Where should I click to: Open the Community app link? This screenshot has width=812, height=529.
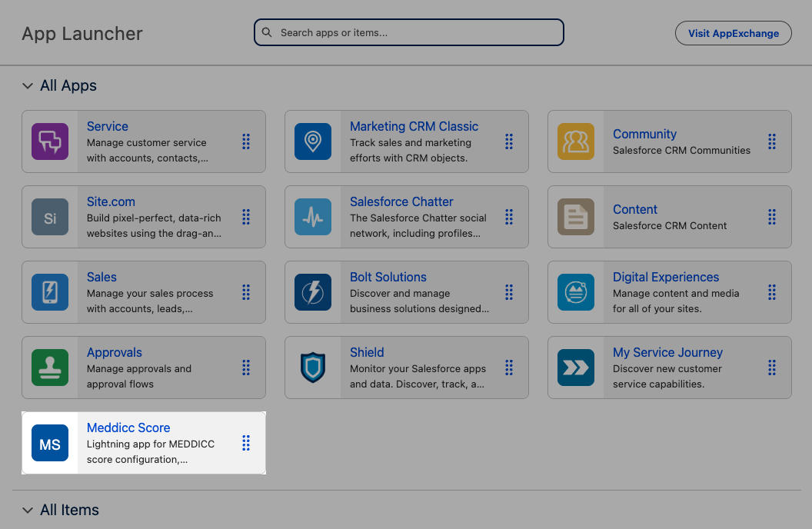[644, 134]
